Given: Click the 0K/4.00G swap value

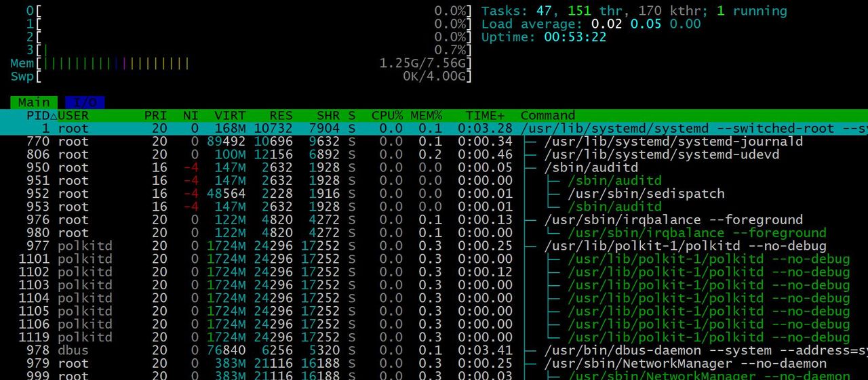Looking at the screenshot, I should pyautogui.click(x=435, y=77).
